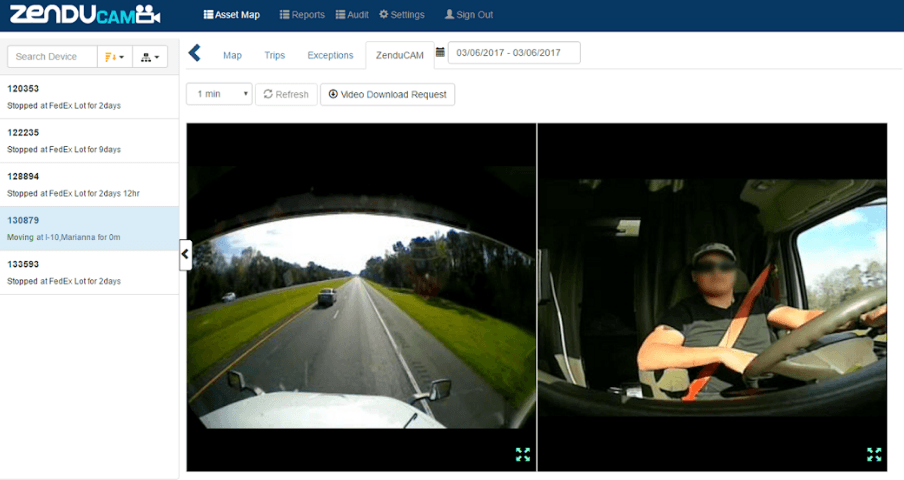Viewport: 904px width, 480px height.
Task: Go back with the blue chevron
Action: click(195, 53)
